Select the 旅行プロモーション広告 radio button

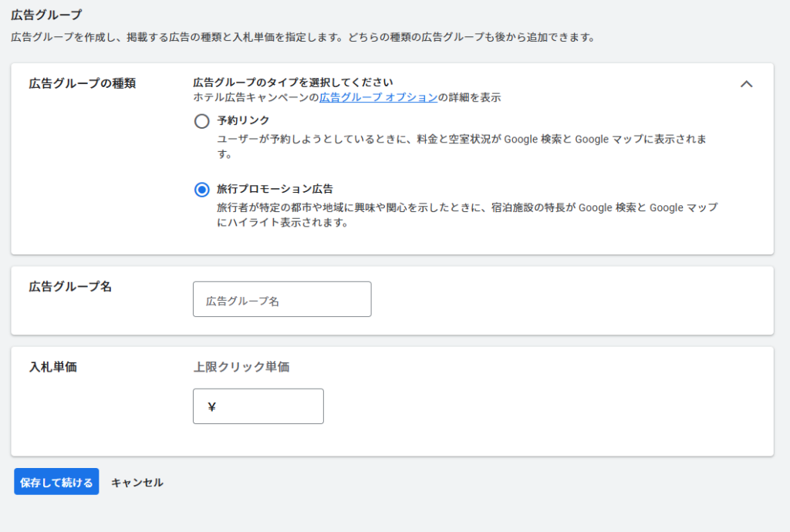pyautogui.click(x=201, y=190)
